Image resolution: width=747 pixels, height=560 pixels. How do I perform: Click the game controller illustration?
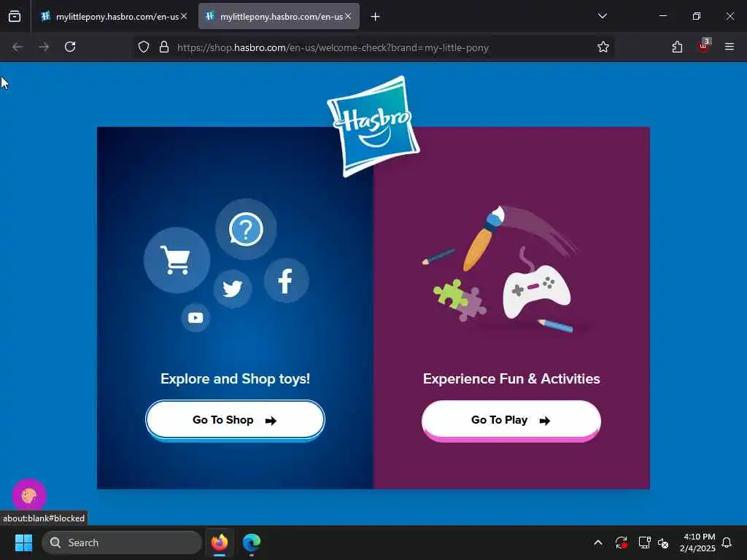click(x=536, y=292)
